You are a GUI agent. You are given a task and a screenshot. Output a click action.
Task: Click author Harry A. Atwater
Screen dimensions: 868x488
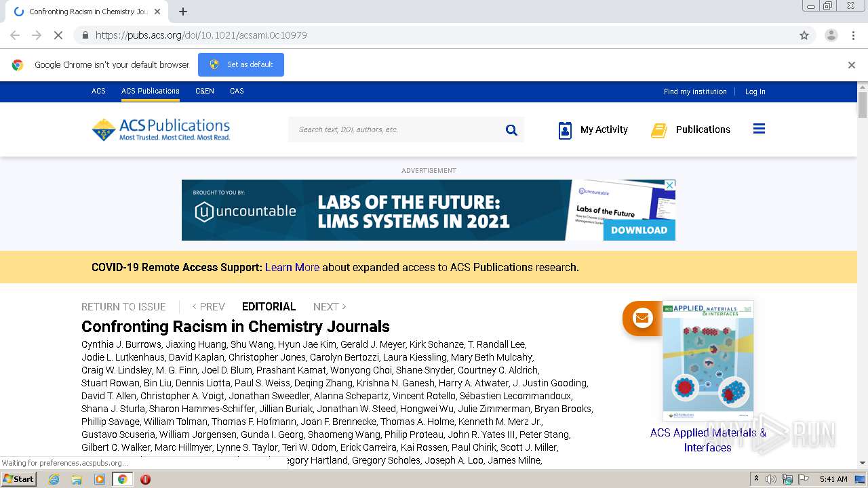coord(473,383)
